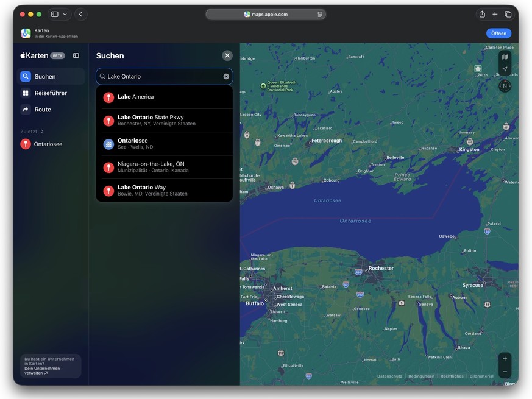Viewport: 532px width, 399px height.
Task: Select Niagara-on-the-Lake, ON suggestion
Action: (x=165, y=168)
